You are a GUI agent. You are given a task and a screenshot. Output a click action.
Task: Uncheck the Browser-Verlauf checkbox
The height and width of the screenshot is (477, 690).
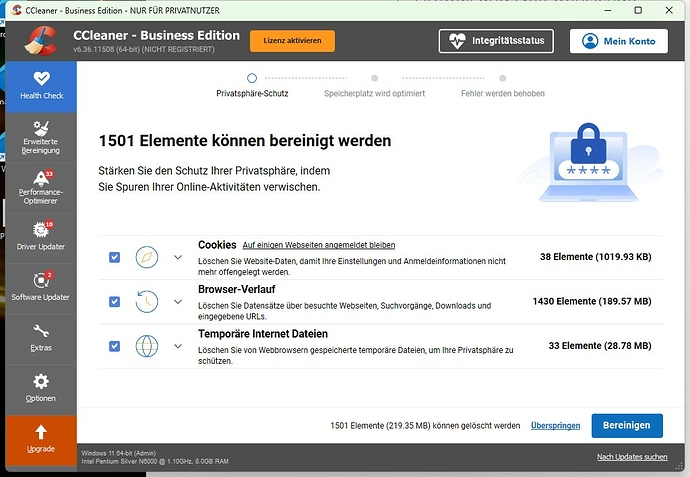[114, 301]
